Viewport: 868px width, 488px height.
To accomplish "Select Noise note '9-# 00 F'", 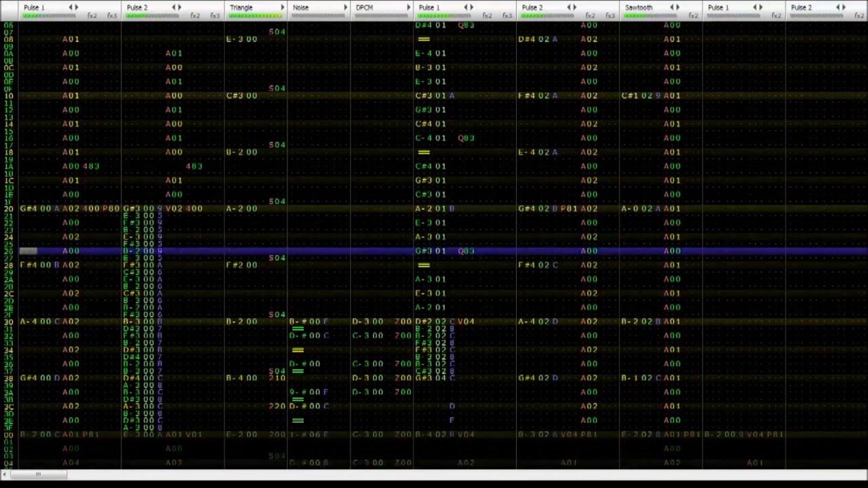I will click(309, 392).
